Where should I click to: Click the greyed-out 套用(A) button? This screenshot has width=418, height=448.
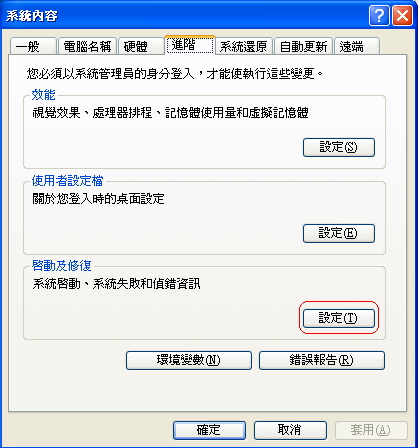tap(371, 430)
